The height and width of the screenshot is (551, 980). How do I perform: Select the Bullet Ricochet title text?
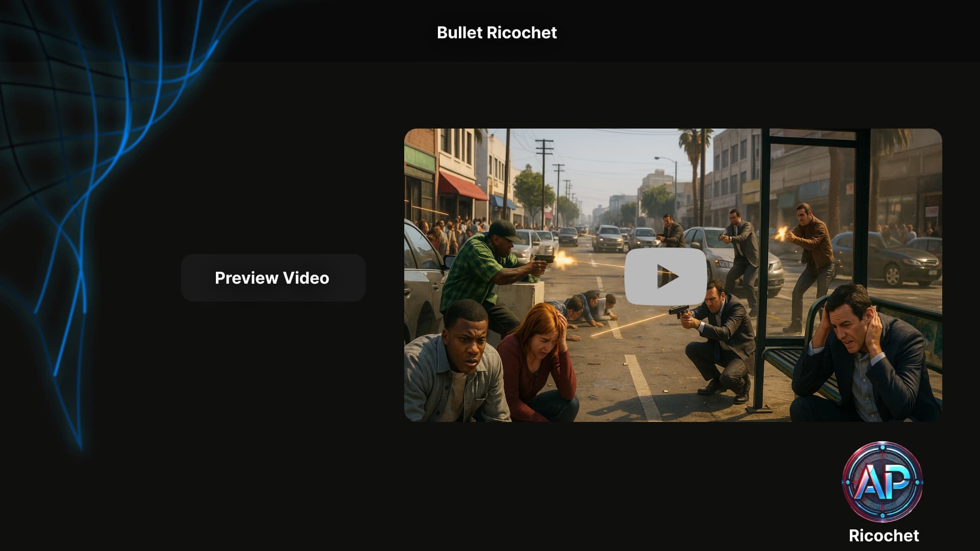[497, 33]
